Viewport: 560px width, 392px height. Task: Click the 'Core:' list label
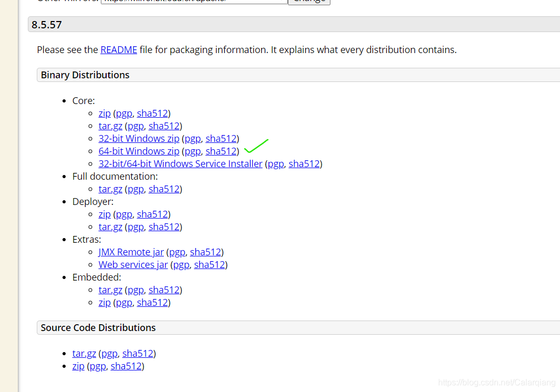click(x=84, y=101)
